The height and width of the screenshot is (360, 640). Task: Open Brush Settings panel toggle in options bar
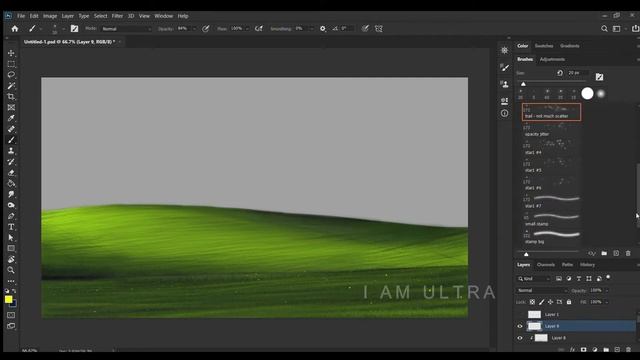click(x=74, y=29)
